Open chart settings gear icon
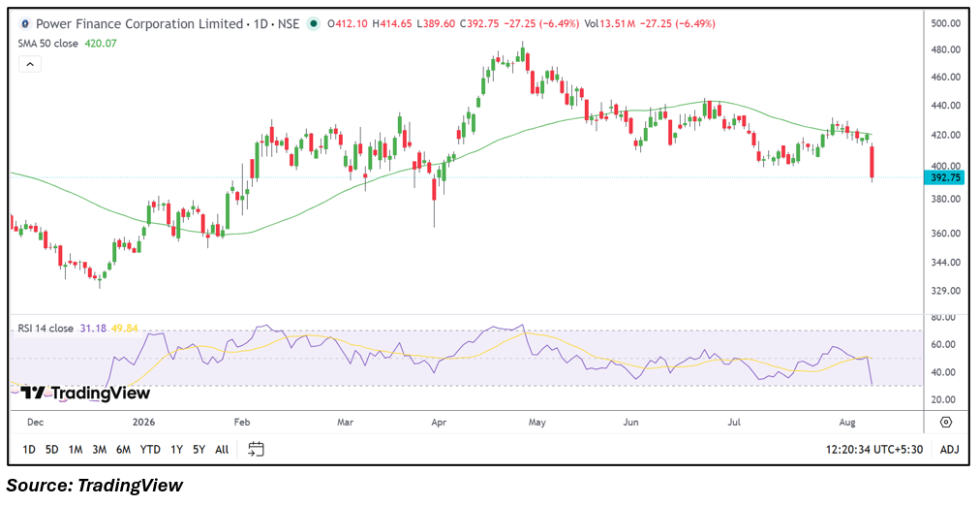 tap(946, 423)
